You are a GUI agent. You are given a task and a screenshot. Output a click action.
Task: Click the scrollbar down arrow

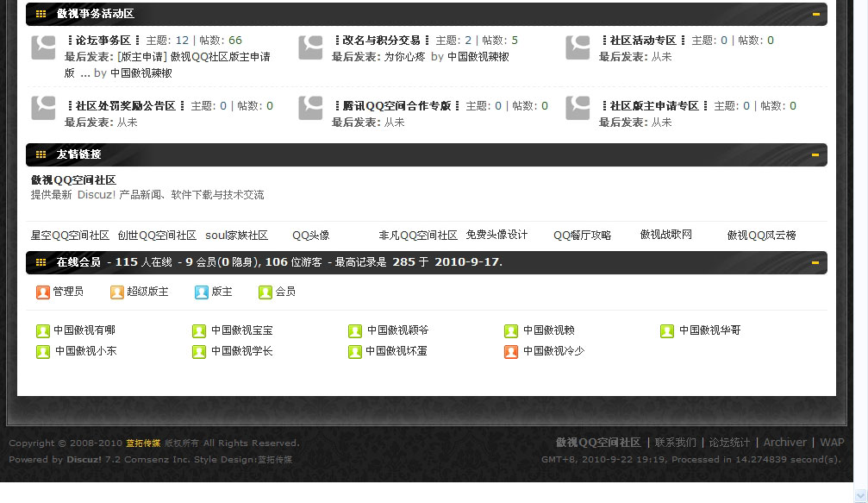[x=860, y=495]
